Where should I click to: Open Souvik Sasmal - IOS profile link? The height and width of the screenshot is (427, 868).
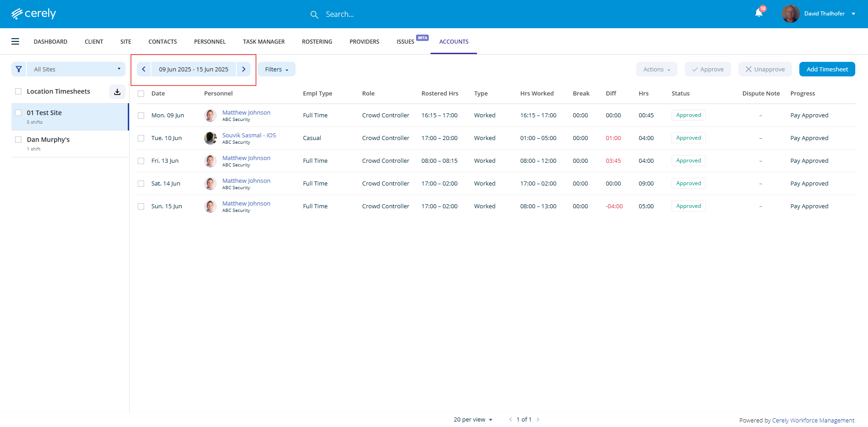coord(249,135)
